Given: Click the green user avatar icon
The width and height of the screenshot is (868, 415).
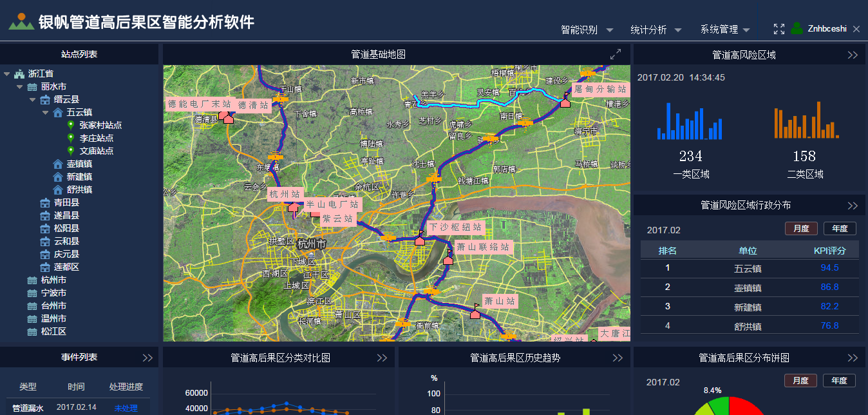Looking at the screenshot, I should [797, 28].
